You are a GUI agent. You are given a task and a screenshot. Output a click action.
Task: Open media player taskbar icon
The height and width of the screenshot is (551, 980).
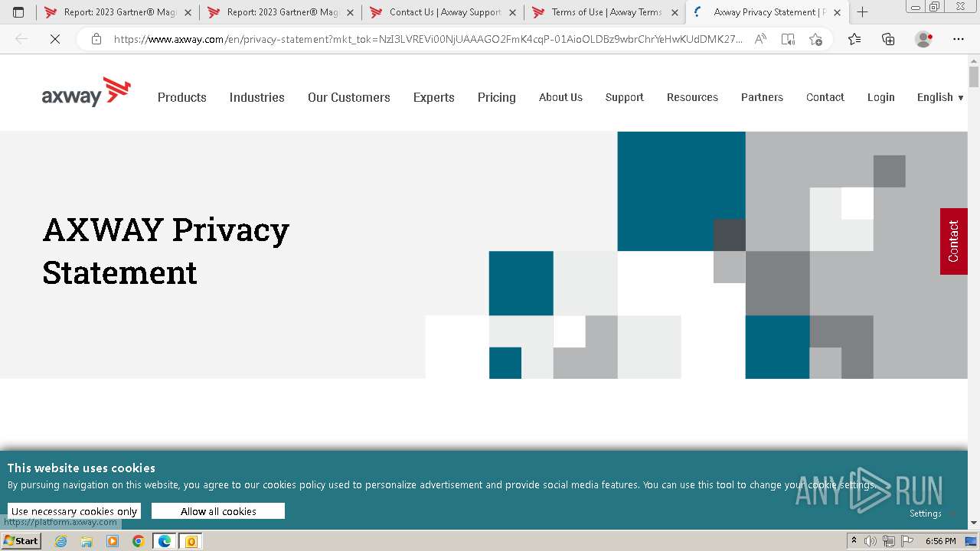(x=113, y=541)
